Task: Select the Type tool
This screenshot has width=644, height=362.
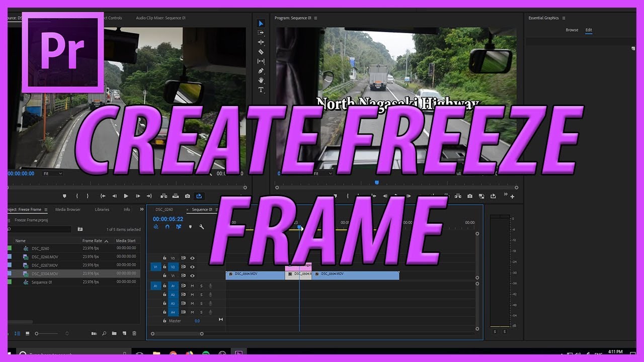Action: (261, 89)
